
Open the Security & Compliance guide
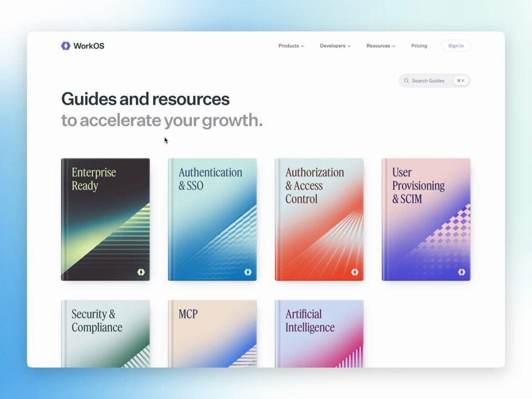(105, 334)
